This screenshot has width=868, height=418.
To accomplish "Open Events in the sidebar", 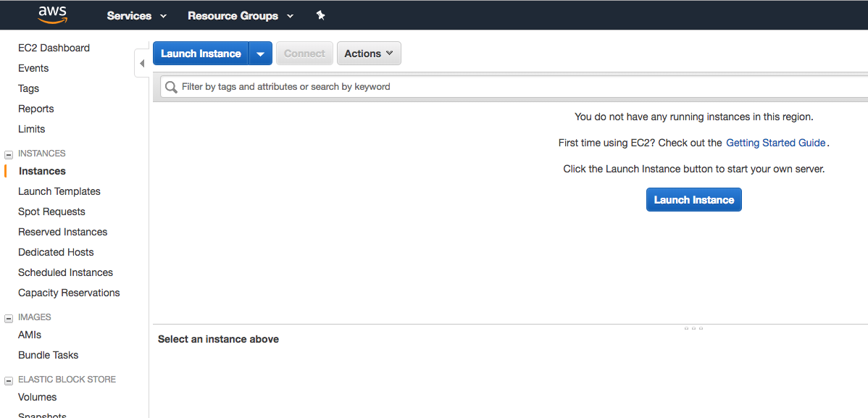I will [33, 69].
